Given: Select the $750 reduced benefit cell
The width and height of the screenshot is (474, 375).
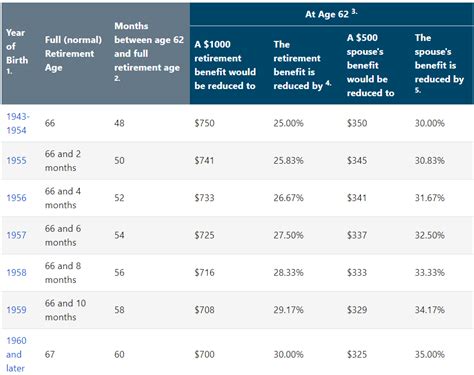Looking at the screenshot, I should [204, 123].
